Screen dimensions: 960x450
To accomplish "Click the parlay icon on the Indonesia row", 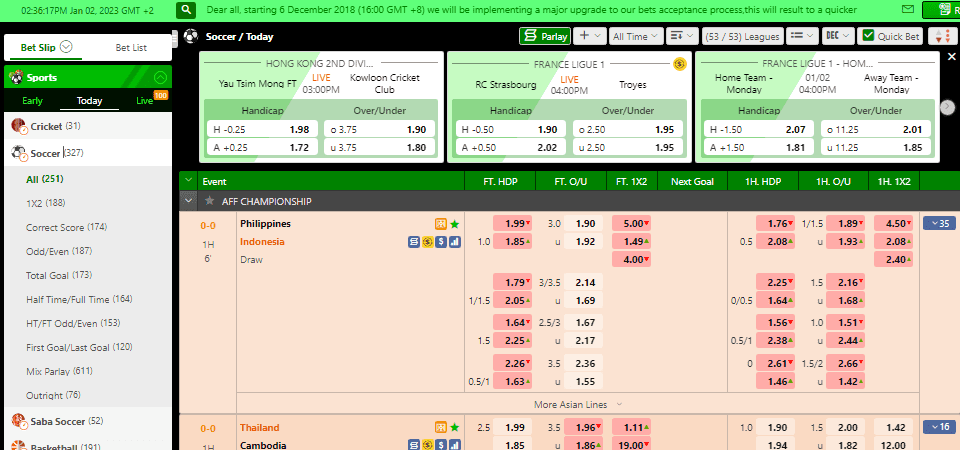I will (x=414, y=242).
